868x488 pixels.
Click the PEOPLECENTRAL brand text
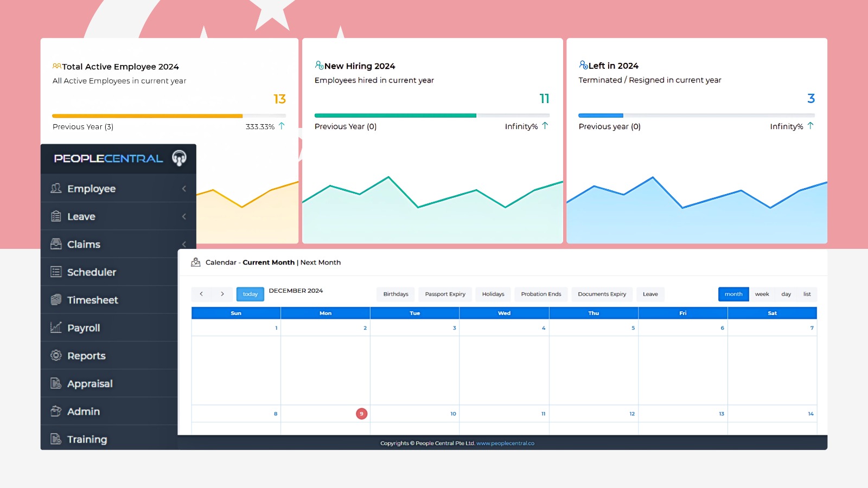point(108,158)
